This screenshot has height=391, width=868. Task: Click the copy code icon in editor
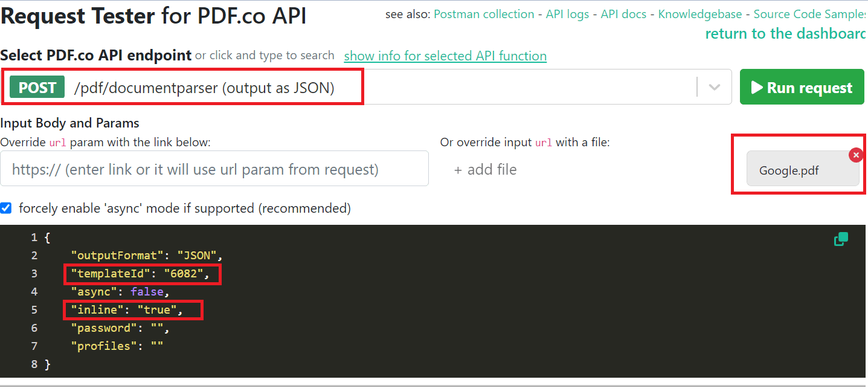(841, 239)
